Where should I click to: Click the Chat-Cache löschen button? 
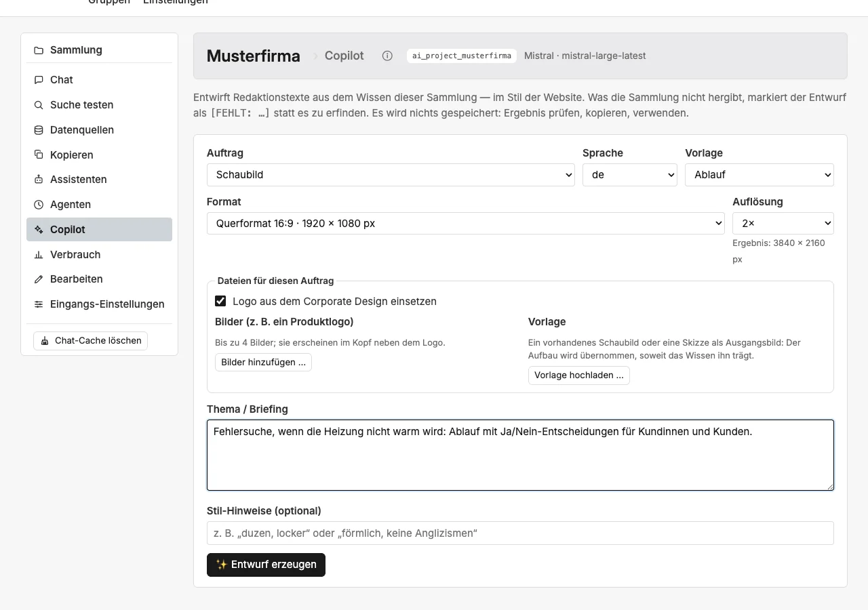coord(90,340)
